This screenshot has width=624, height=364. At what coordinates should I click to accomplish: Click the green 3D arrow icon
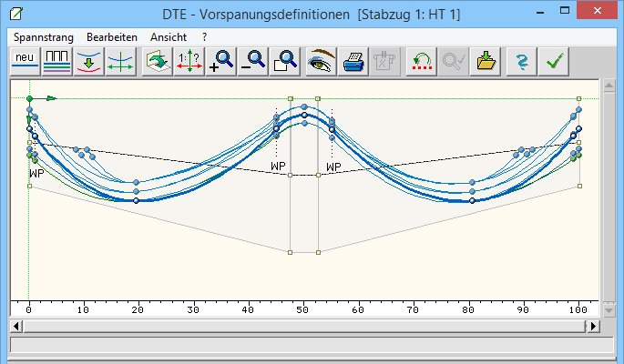click(x=159, y=61)
